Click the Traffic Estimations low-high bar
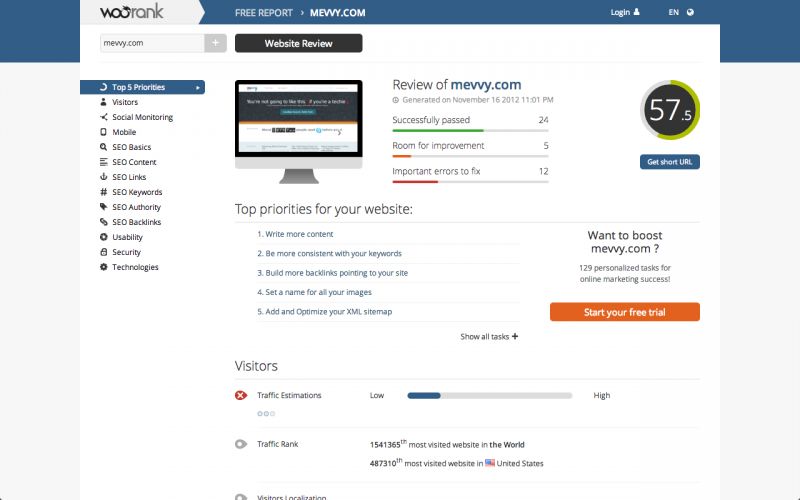The width and height of the screenshot is (800, 500). coord(489,395)
